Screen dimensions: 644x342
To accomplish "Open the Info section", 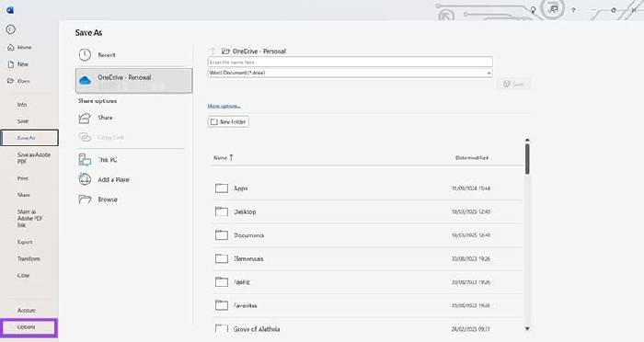I will click(22, 105).
